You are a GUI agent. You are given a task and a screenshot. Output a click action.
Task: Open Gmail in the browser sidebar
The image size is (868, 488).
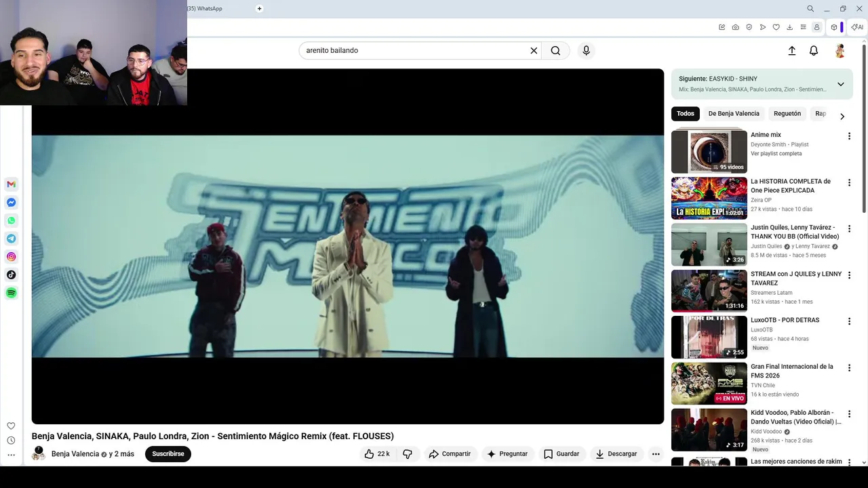pos(11,184)
